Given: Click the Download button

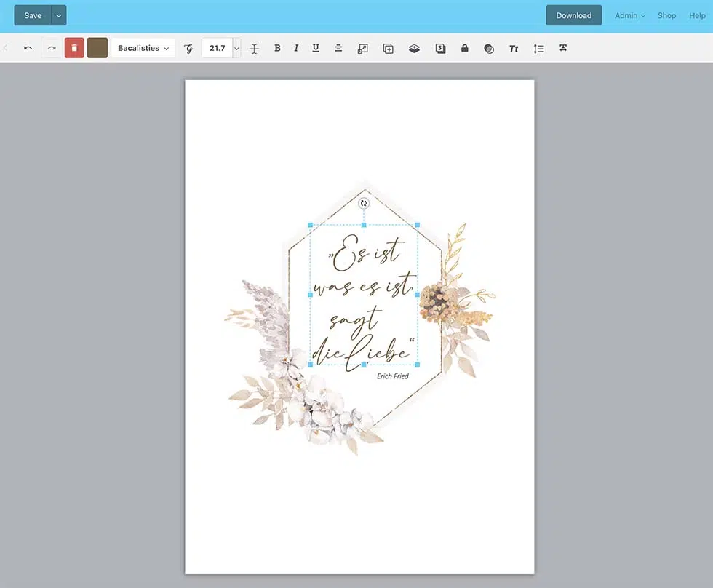Looking at the screenshot, I should coord(573,15).
